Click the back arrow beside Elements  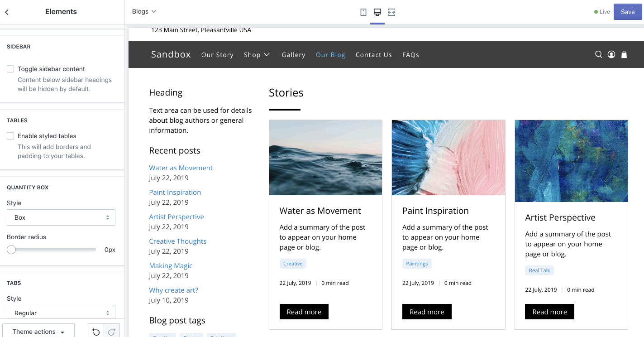click(x=7, y=11)
